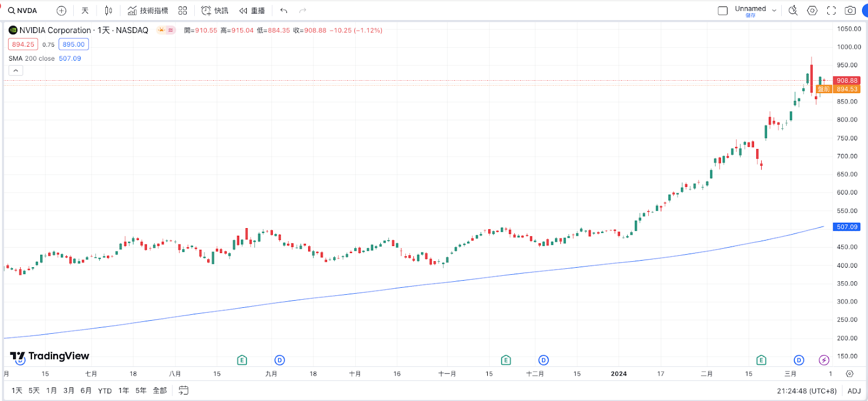Open indicator templates grid icon
Screen dimensions: 868x401
coord(183,11)
